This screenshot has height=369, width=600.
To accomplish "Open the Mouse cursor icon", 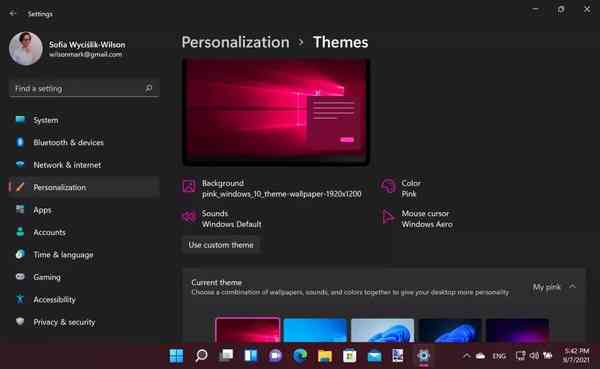I will coord(388,217).
